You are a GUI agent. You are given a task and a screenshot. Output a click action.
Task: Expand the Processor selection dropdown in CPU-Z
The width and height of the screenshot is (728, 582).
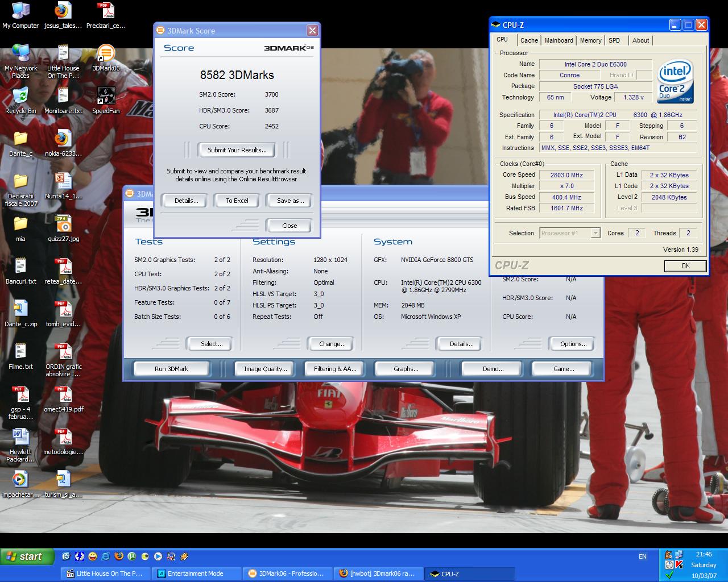coord(595,233)
